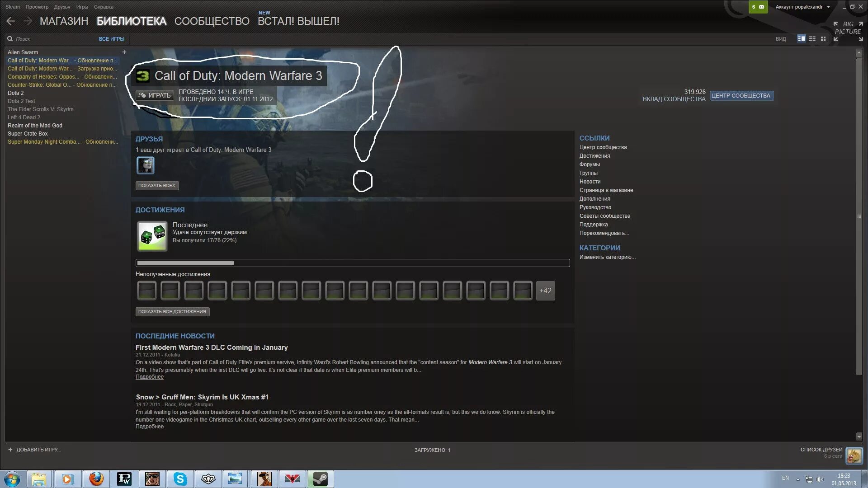Click ДОБАВИТЬ ИГРУ at bottom left
Image resolution: width=868 pixels, height=488 pixels.
coord(35,450)
